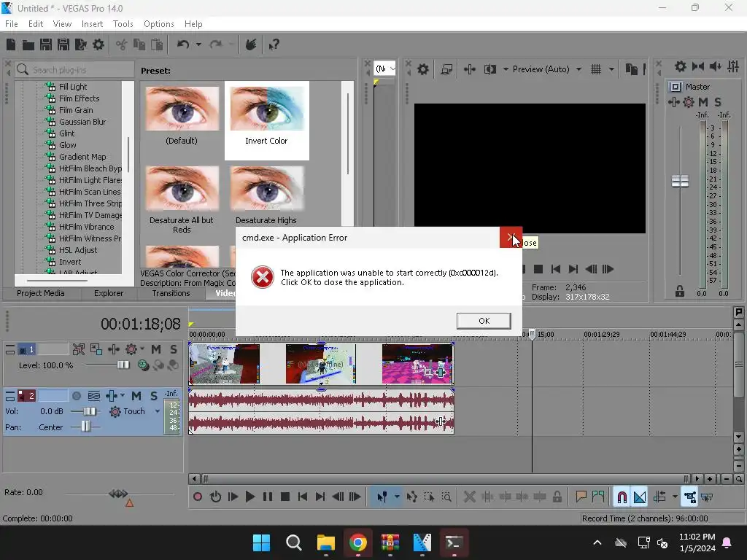Switch to the Transitions tab
The width and height of the screenshot is (747, 560).
click(x=171, y=293)
